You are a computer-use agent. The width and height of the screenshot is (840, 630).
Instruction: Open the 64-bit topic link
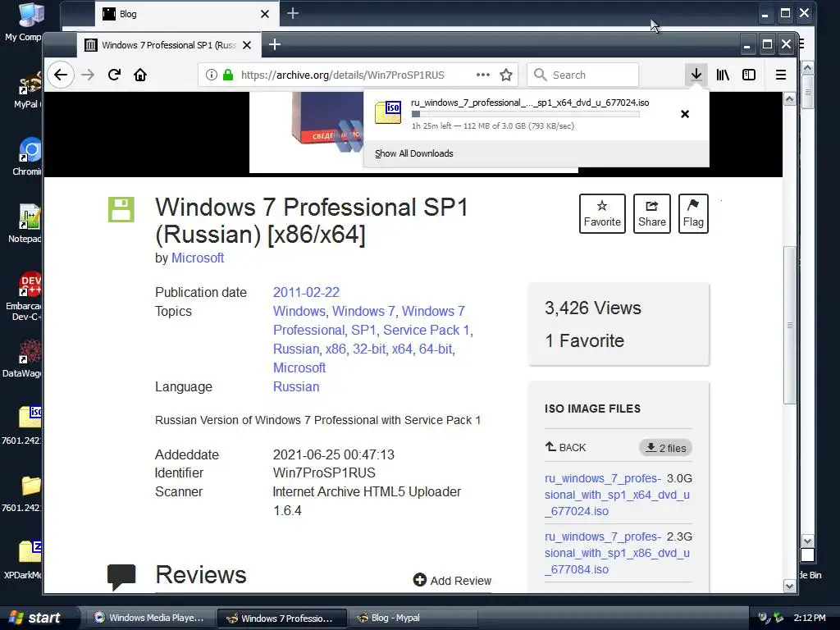coord(436,349)
